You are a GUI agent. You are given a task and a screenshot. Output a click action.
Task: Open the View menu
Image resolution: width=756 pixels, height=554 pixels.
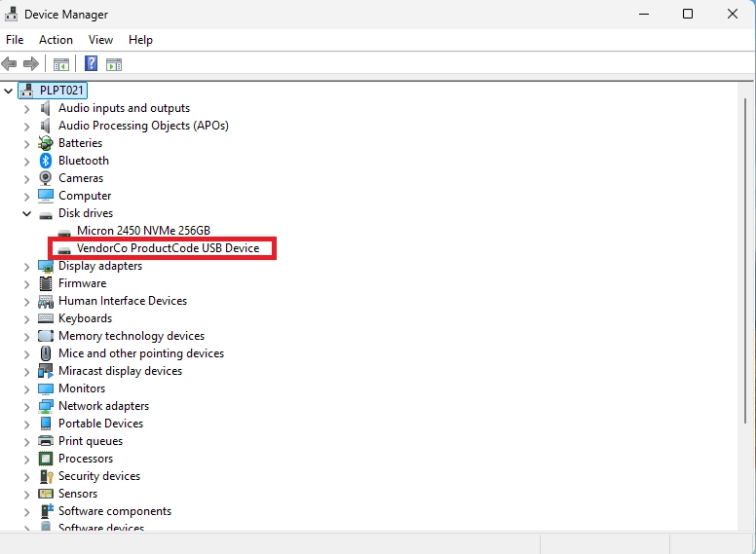point(100,40)
